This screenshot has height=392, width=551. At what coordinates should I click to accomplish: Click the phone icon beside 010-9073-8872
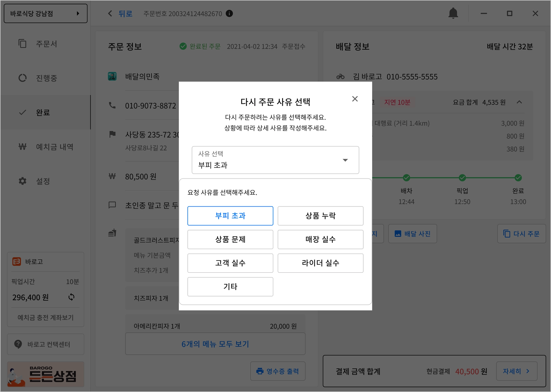pyautogui.click(x=112, y=105)
